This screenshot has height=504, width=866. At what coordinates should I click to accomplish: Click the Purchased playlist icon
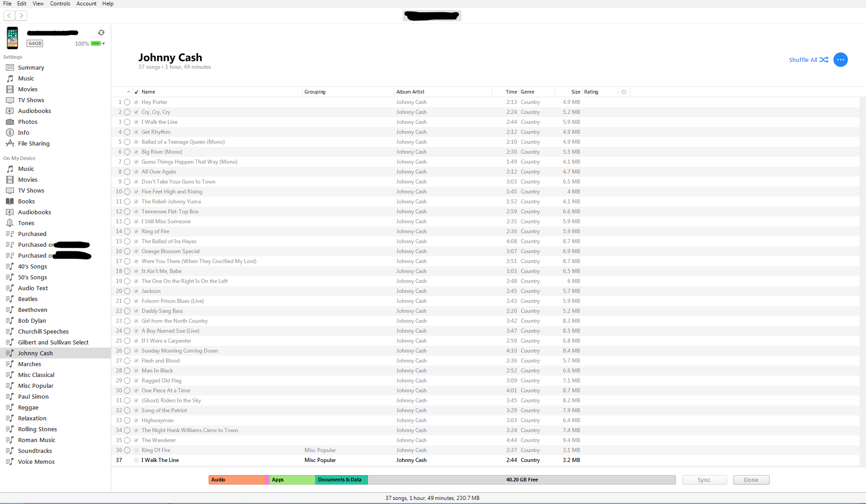[10, 234]
